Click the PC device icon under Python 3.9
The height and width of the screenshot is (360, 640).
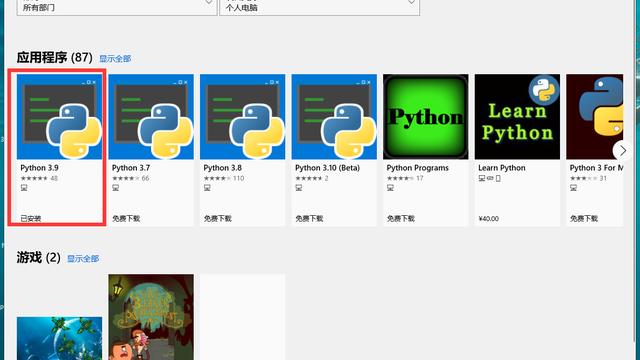(24, 188)
